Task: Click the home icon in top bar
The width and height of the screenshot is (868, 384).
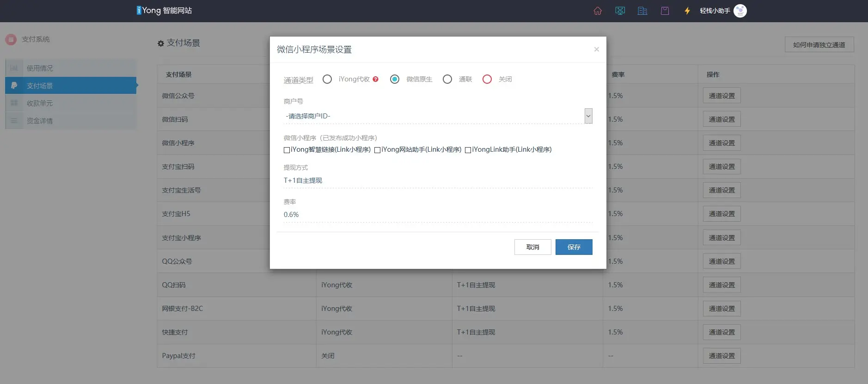Action: tap(598, 11)
